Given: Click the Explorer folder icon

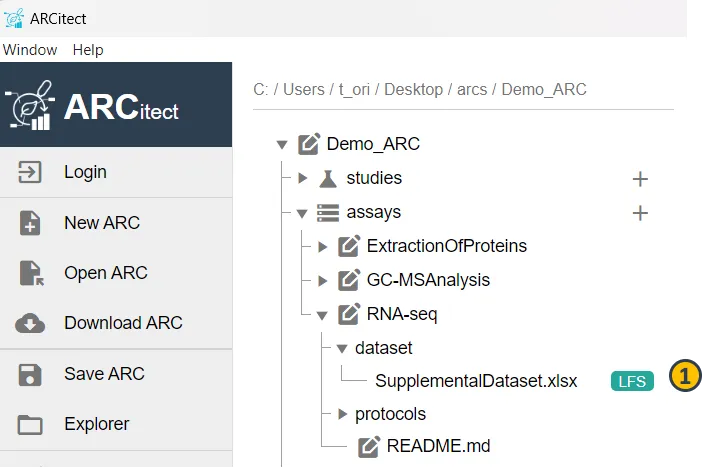Looking at the screenshot, I should [x=30, y=424].
